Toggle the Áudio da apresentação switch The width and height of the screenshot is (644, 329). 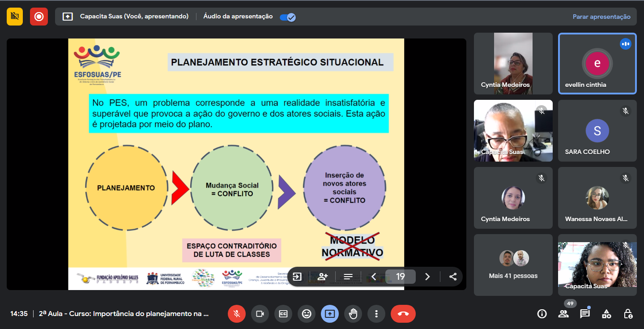287,17
